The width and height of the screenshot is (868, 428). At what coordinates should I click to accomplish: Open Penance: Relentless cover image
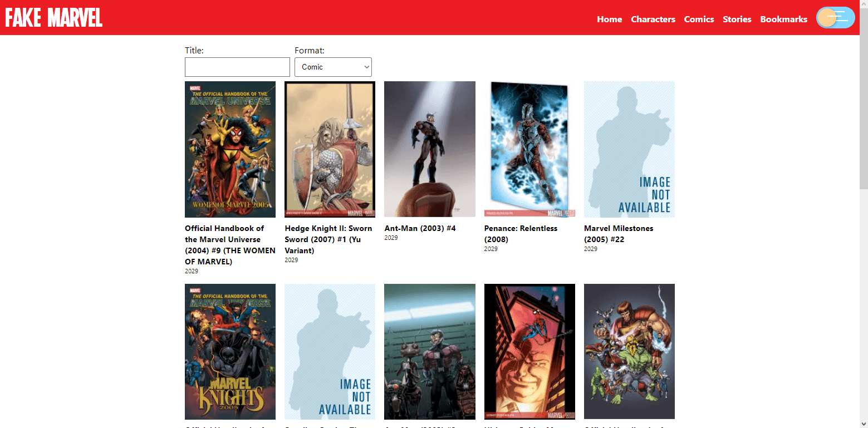tap(529, 149)
